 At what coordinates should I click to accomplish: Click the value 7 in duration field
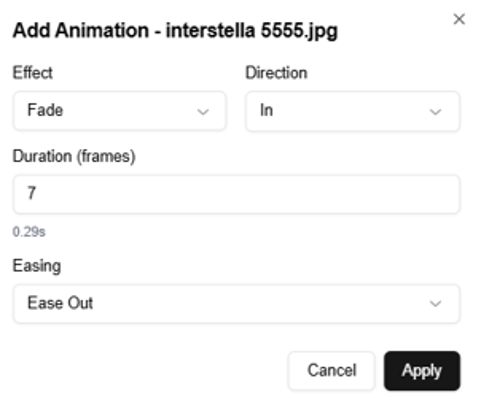point(31,193)
